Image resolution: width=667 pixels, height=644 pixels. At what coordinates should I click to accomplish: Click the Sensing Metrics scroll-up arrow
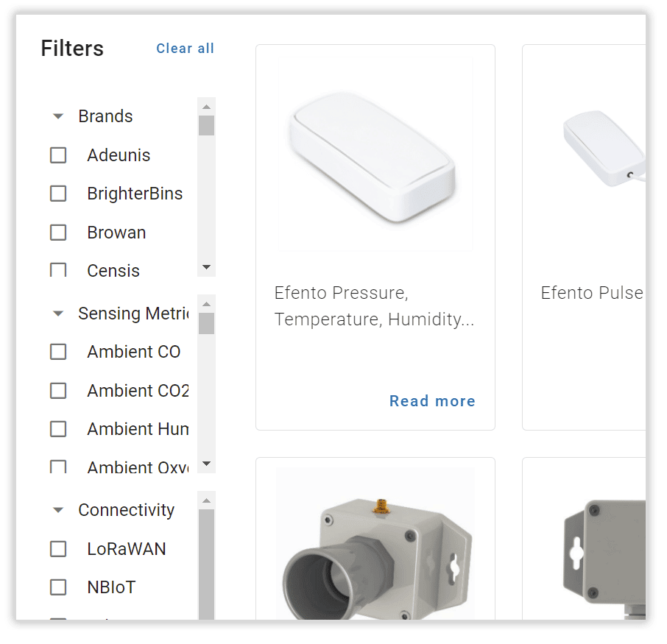click(x=206, y=304)
